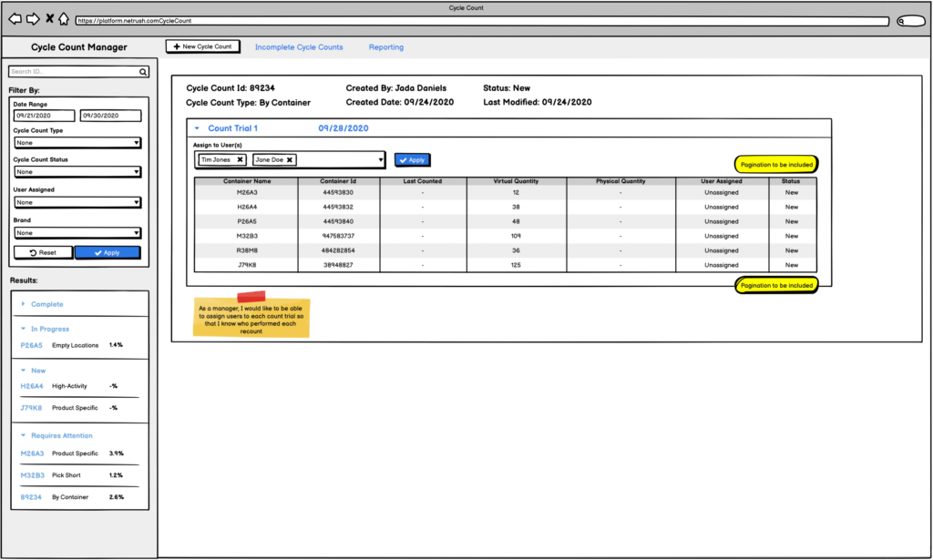The width and height of the screenshot is (933, 560).
Task: Click the browser home icon
Action: pos(64,18)
